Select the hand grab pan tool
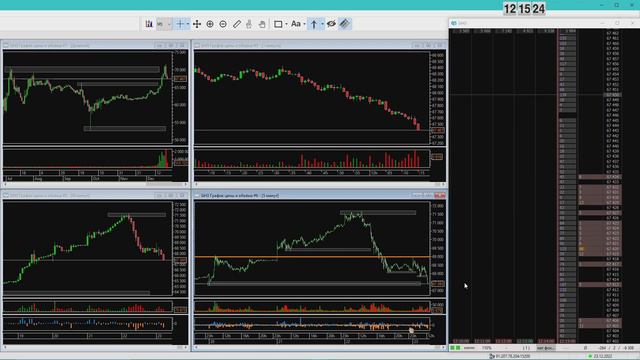Screen dimensions: 640x360 (x=262, y=24)
